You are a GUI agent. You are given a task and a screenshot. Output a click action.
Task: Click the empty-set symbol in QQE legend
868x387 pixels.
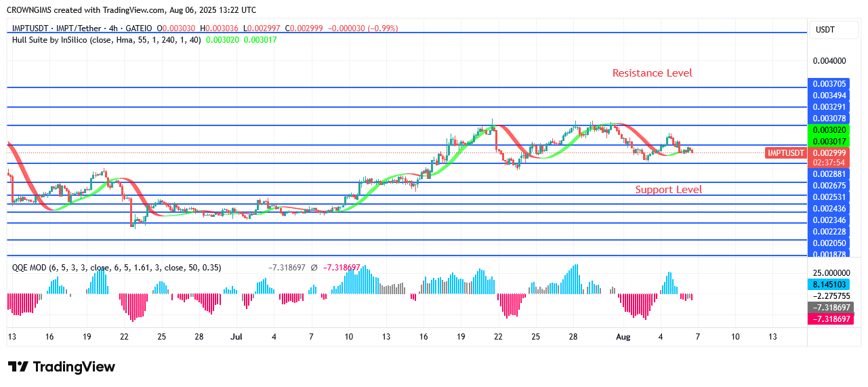[x=314, y=268]
